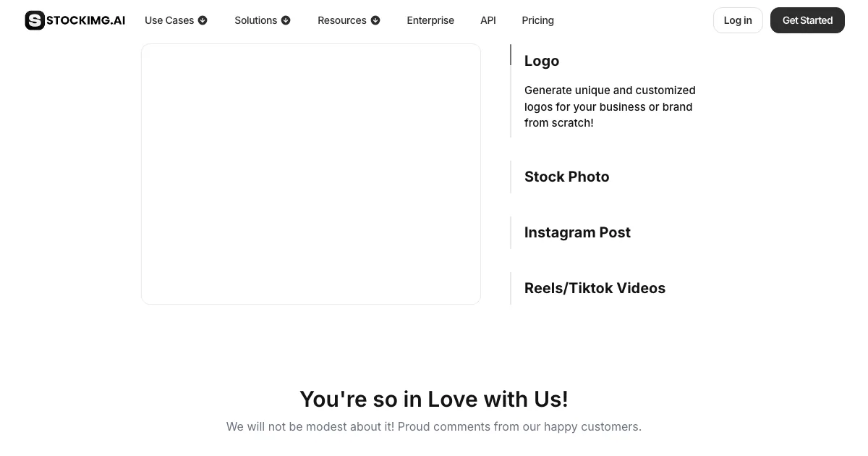Open the Use Cases menu label
Image resolution: width=868 pixels, height=456 pixels.
(x=169, y=20)
